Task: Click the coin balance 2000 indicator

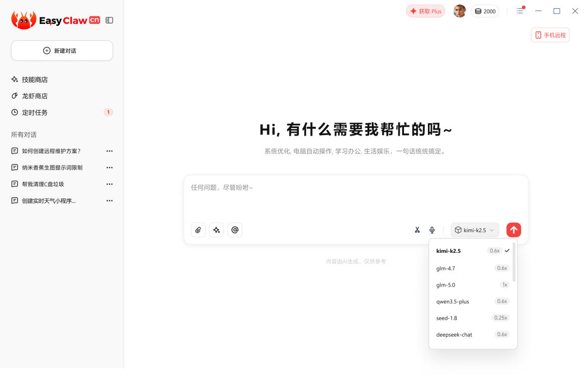Action: [485, 11]
